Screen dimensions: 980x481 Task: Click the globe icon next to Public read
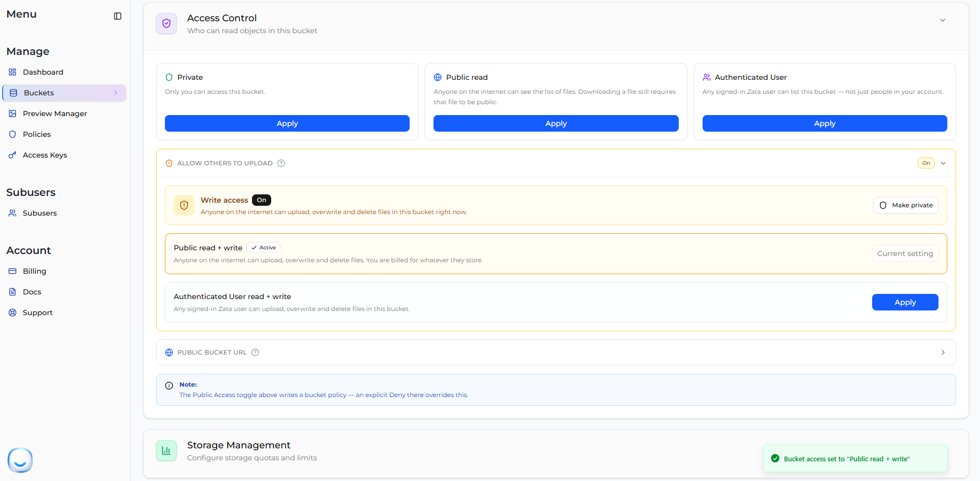click(438, 77)
